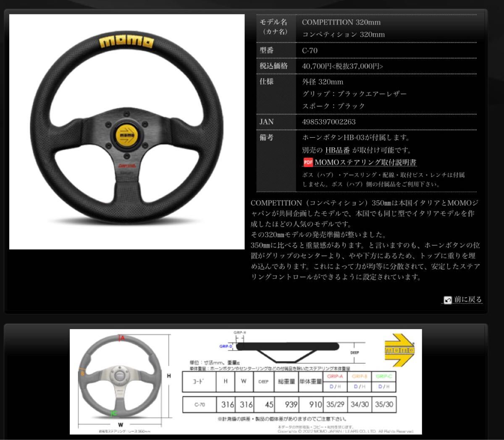Select price 40,700円<税抜37,000円>
The width and height of the screenshot is (504, 440).
point(343,66)
